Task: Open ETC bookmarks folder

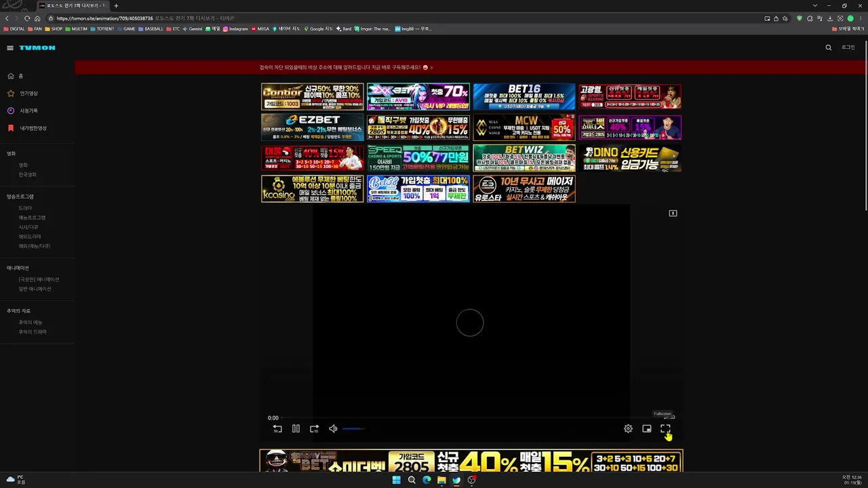Action: (x=173, y=29)
